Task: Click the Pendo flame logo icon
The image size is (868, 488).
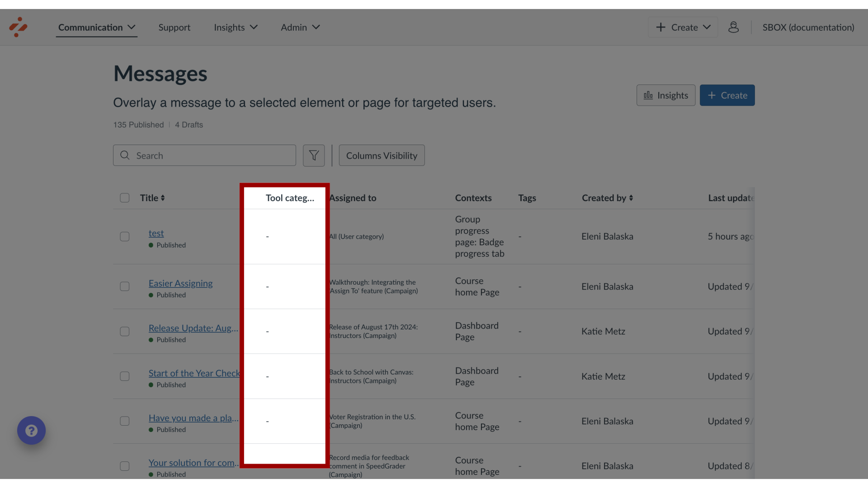Action: pyautogui.click(x=19, y=27)
